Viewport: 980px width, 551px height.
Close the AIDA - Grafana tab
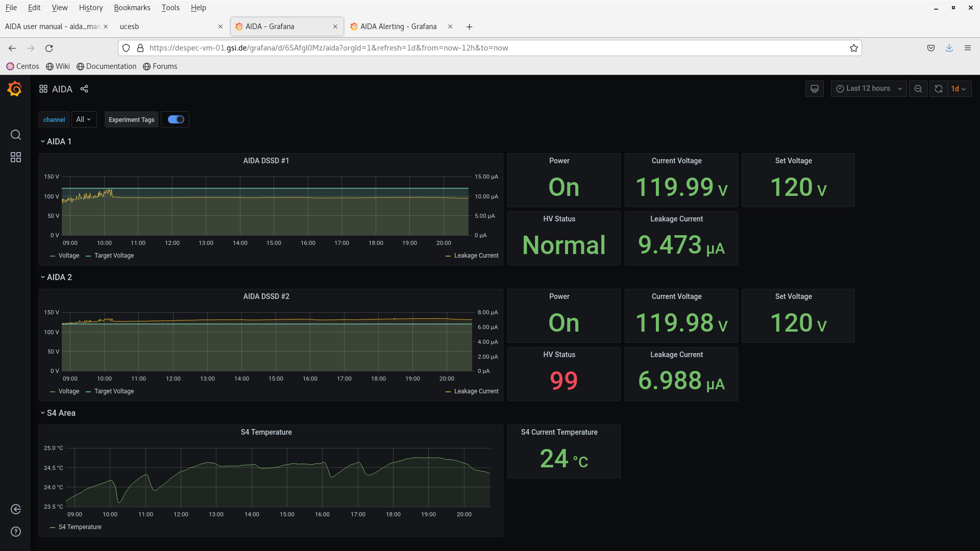tap(335, 27)
